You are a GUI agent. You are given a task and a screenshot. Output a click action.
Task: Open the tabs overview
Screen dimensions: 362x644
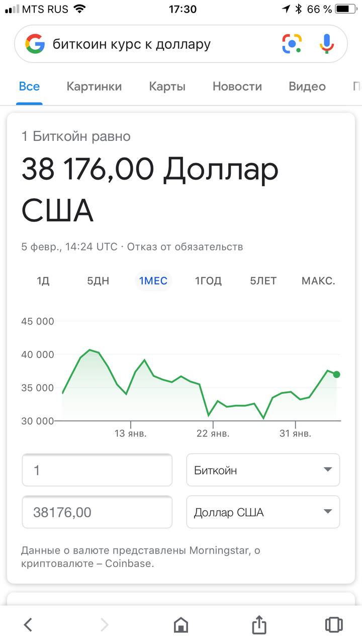333,625
